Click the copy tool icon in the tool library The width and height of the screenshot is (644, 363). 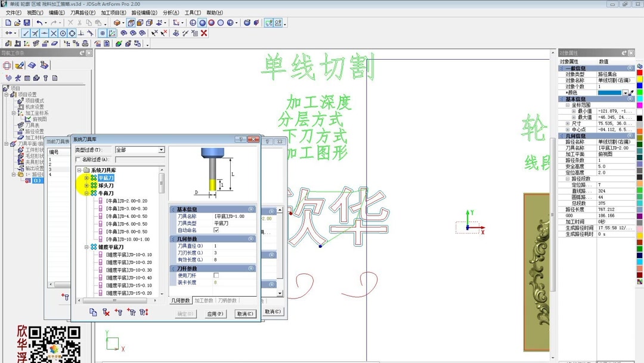point(94,312)
